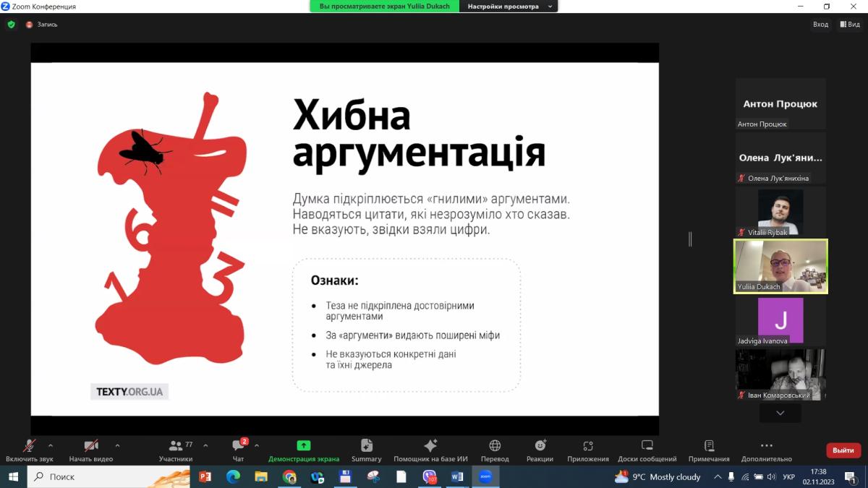Open Google Chrome from the taskbar
The width and height of the screenshot is (868, 488).
point(289,476)
